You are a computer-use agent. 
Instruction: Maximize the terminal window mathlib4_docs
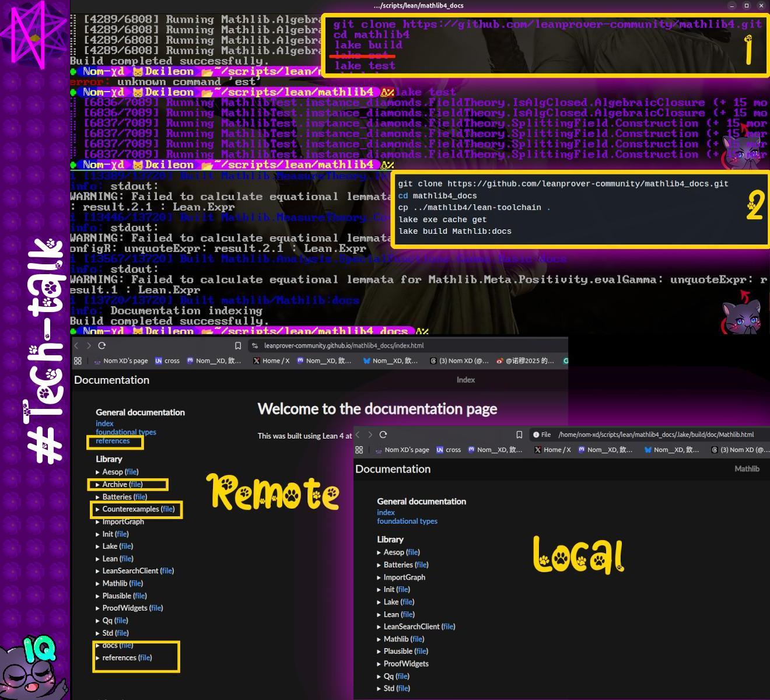click(x=746, y=5)
